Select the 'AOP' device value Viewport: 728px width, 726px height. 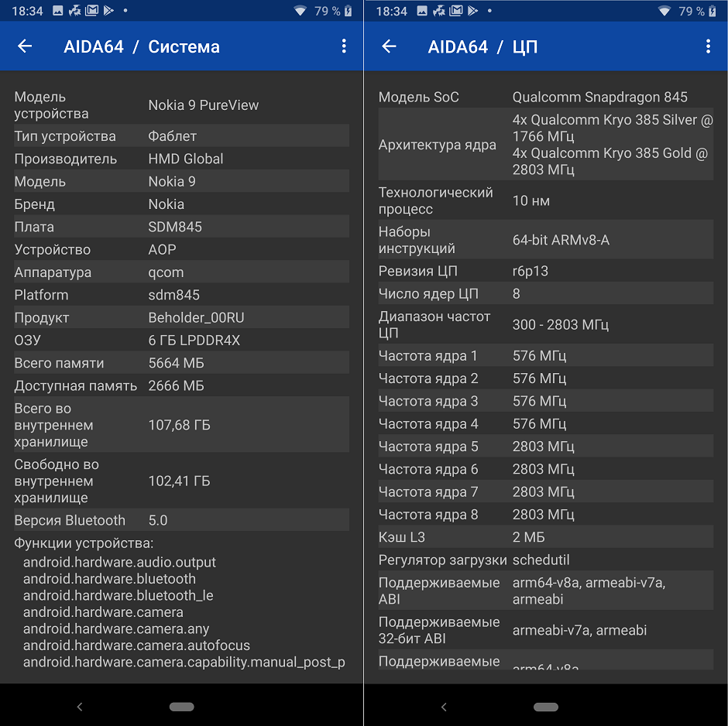point(162,249)
